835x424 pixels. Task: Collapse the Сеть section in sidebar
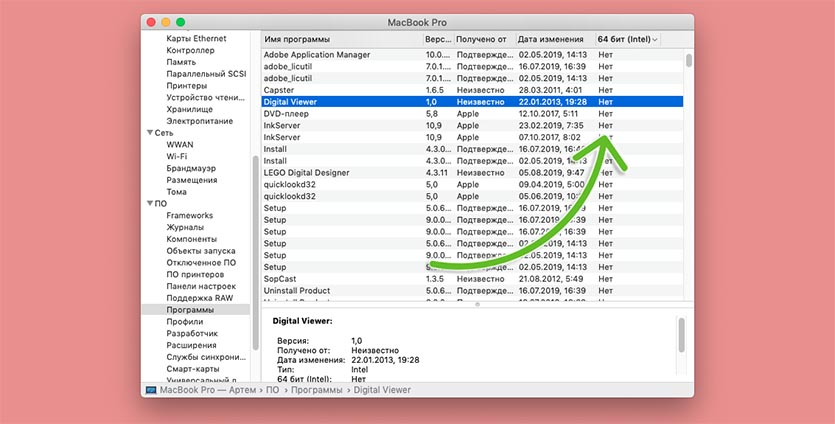[149, 132]
